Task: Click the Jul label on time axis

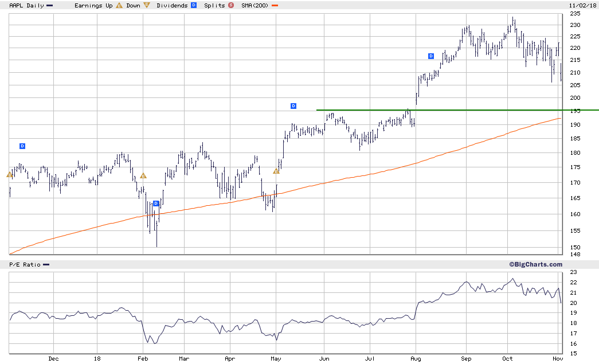Action: pos(370,359)
